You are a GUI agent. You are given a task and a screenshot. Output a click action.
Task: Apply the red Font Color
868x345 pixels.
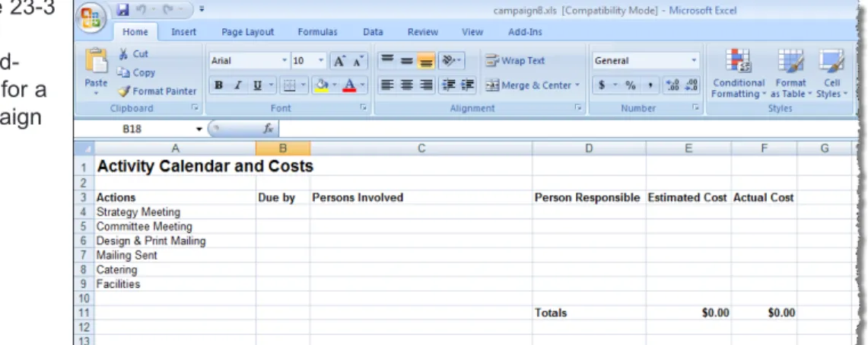(349, 85)
